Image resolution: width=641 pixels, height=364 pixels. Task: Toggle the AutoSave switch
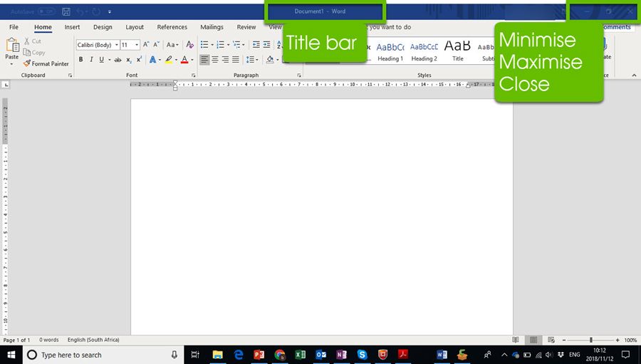click(x=46, y=11)
